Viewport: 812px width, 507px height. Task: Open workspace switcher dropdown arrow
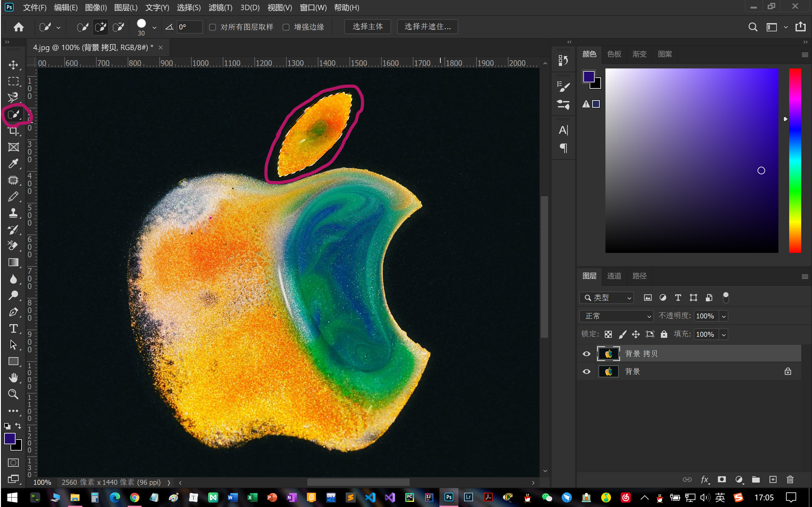click(785, 27)
